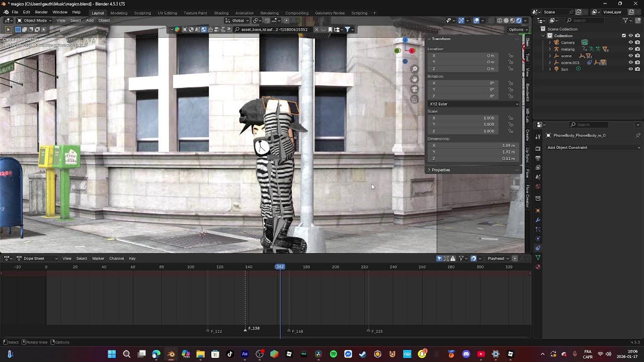Click the viewport zoom magnifier icon

click(415, 69)
